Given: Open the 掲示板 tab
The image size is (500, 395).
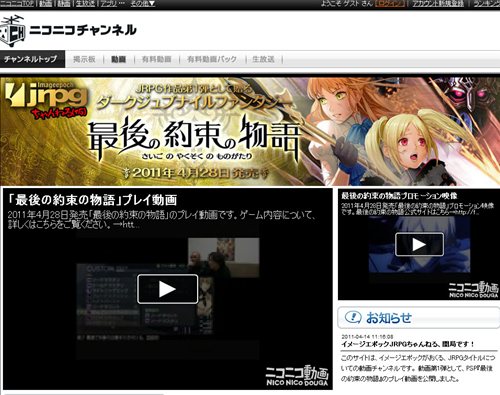Looking at the screenshot, I should (84, 59).
